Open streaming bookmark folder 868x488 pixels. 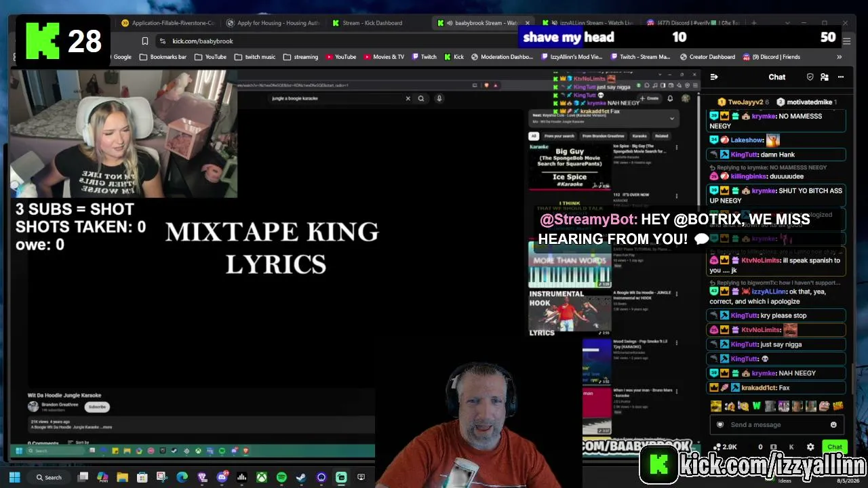coord(300,57)
